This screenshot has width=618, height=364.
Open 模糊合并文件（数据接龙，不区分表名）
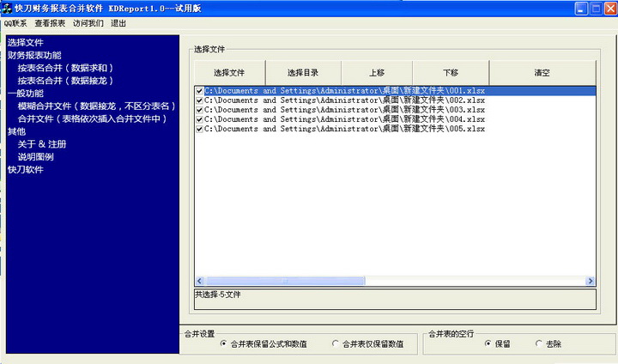(96, 106)
